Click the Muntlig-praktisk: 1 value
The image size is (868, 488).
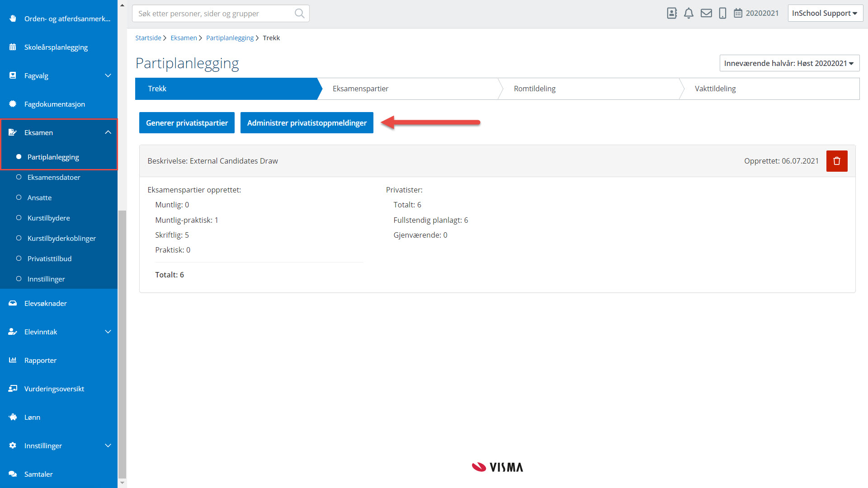coord(186,220)
